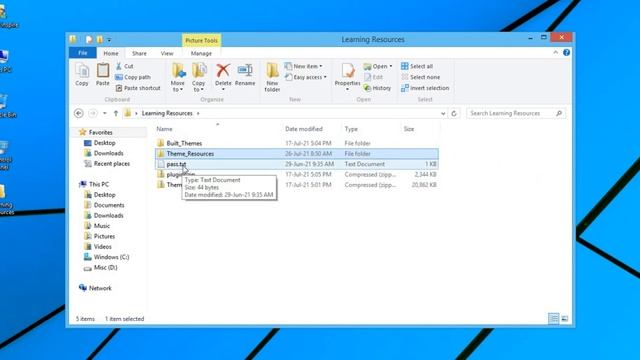Image resolution: width=640 pixels, height=360 pixels.
Task: Open Desktop under Favorites
Action: pyautogui.click(x=104, y=143)
